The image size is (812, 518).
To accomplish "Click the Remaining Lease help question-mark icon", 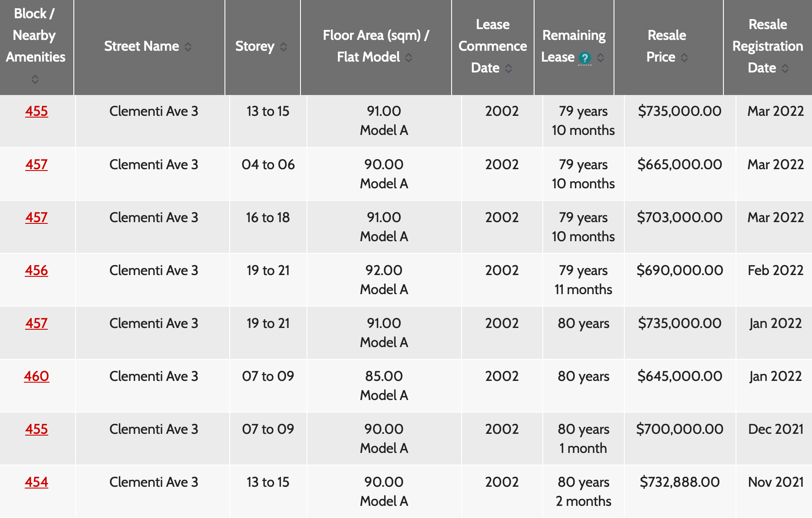I will point(585,58).
